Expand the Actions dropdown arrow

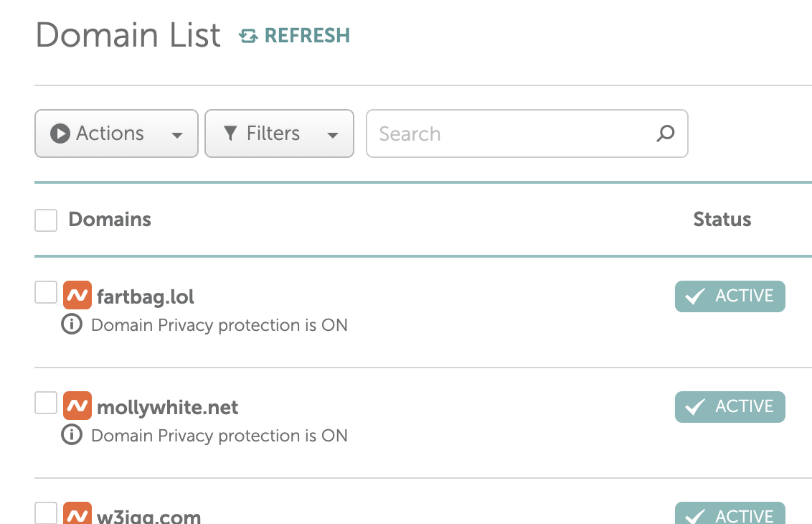[177, 135]
